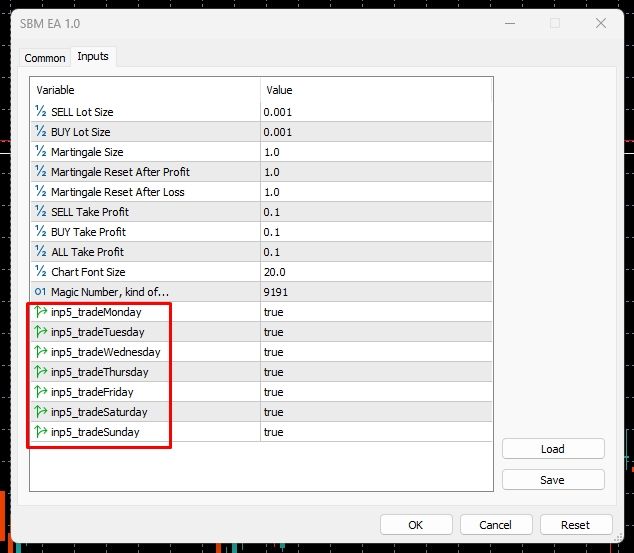Image resolution: width=634 pixels, height=553 pixels.
Task: Select the 'Martingale Size' variable name
Action: pyautogui.click(x=87, y=152)
